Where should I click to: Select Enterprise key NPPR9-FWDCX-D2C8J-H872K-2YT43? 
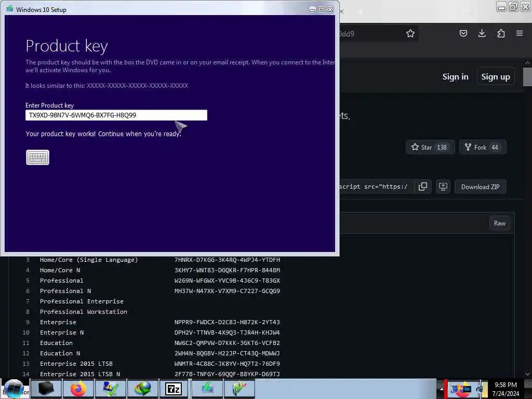pos(228,322)
